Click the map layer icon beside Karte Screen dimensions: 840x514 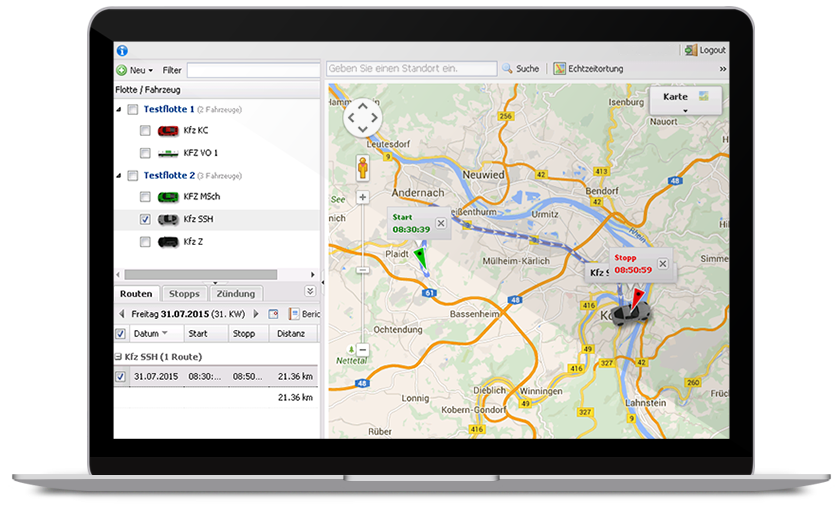pyautogui.click(x=703, y=96)
